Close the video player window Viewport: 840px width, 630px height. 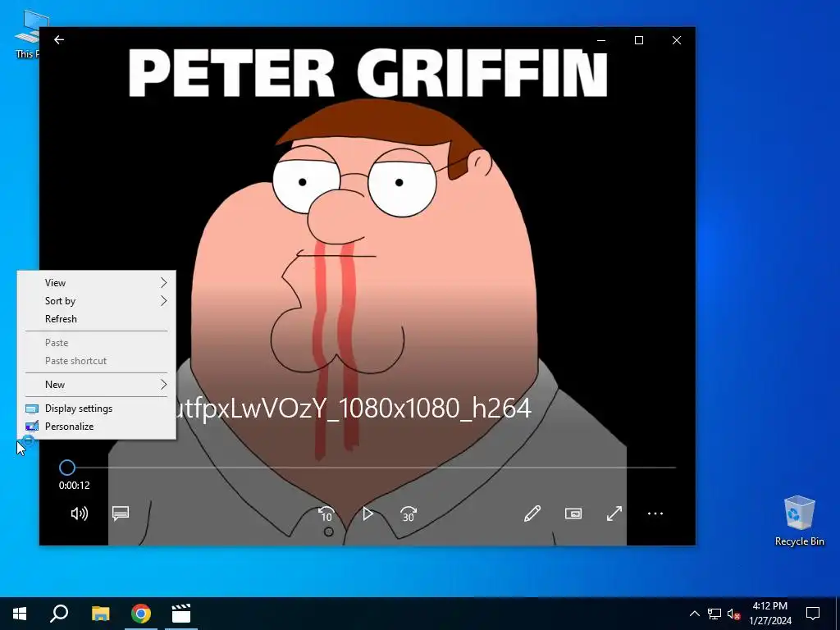point(677,40)
